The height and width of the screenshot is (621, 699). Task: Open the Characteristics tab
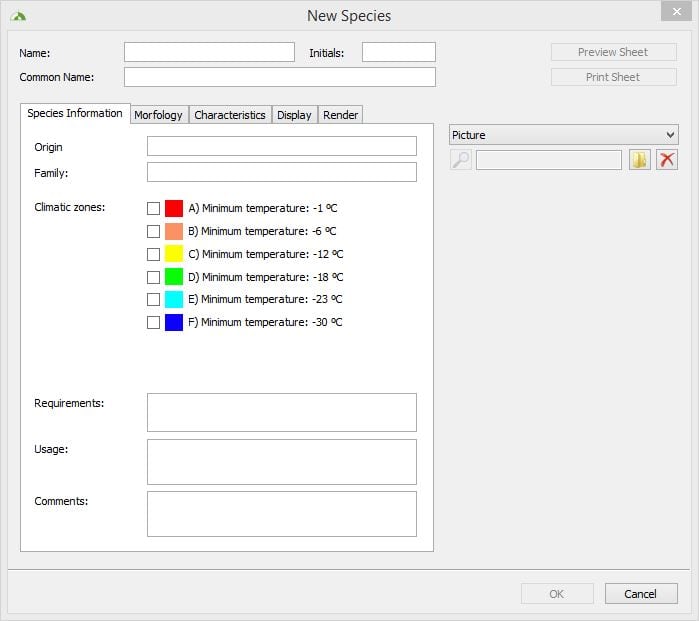230,115
